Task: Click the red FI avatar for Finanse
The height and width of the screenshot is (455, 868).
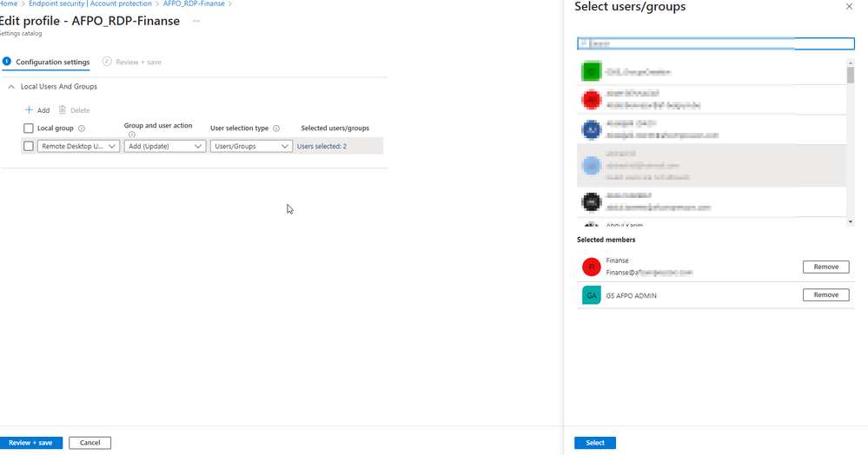Action: [x=591, y=267]
